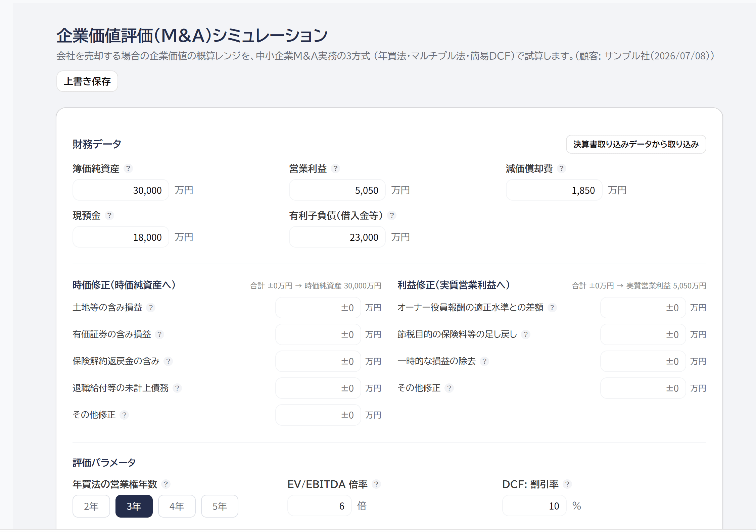
Task: Edit the EV/EBITDA 倍率 field showing 6
Action: (x=320, y=506)
